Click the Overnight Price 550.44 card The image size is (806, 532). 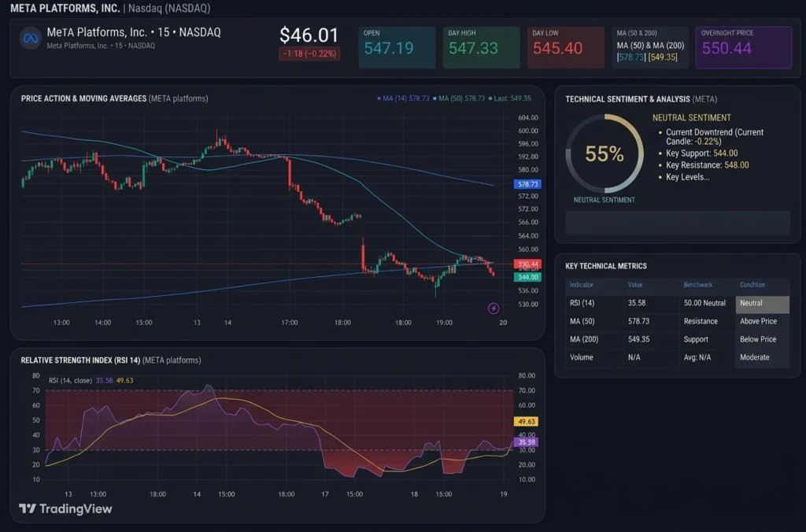744,47
